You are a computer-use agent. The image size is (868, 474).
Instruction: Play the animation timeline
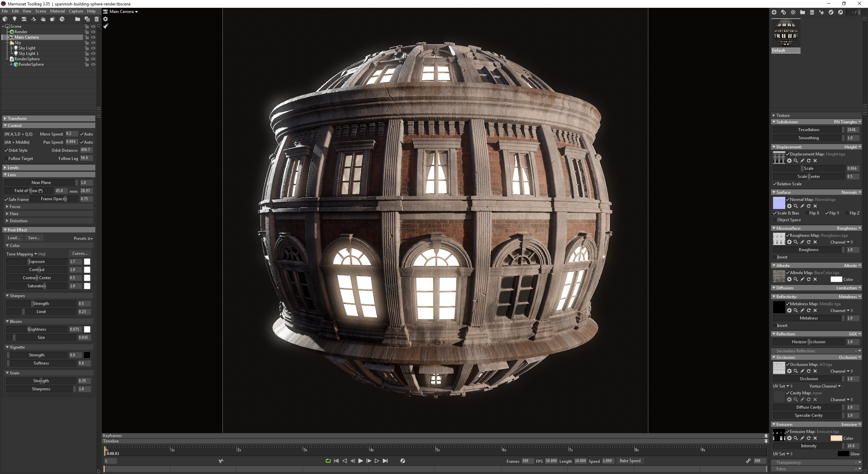click(x=361, y=461)
